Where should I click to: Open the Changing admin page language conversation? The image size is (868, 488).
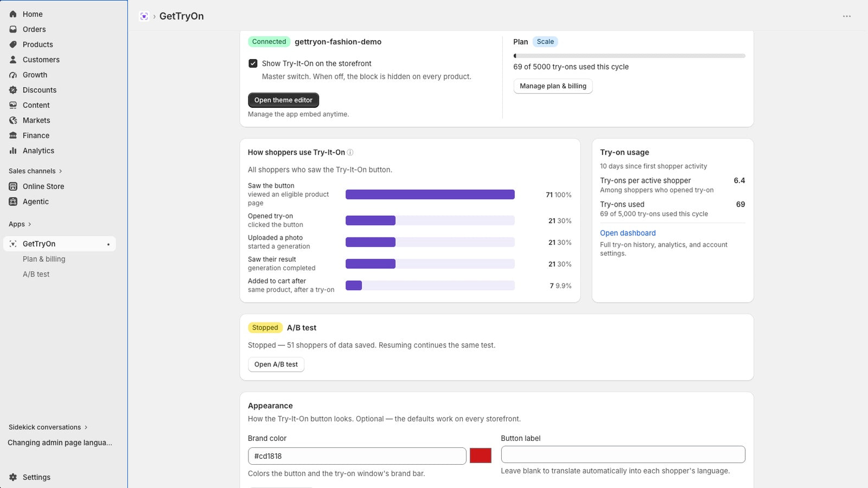tap(60, 442)
